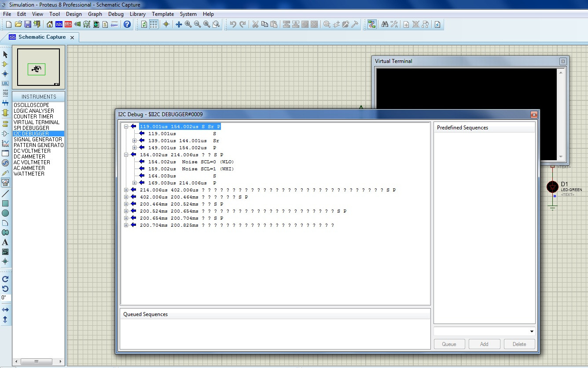Click the Virtual Terminal vertical scrollbar
This screenshot has height=368, width=588.
point(561,114)
